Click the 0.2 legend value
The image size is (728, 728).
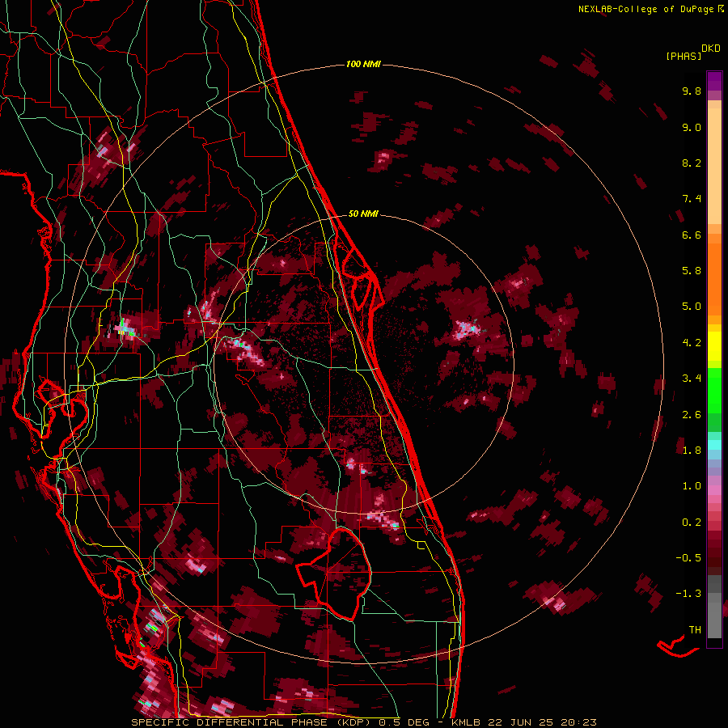[x=692, y=523]
